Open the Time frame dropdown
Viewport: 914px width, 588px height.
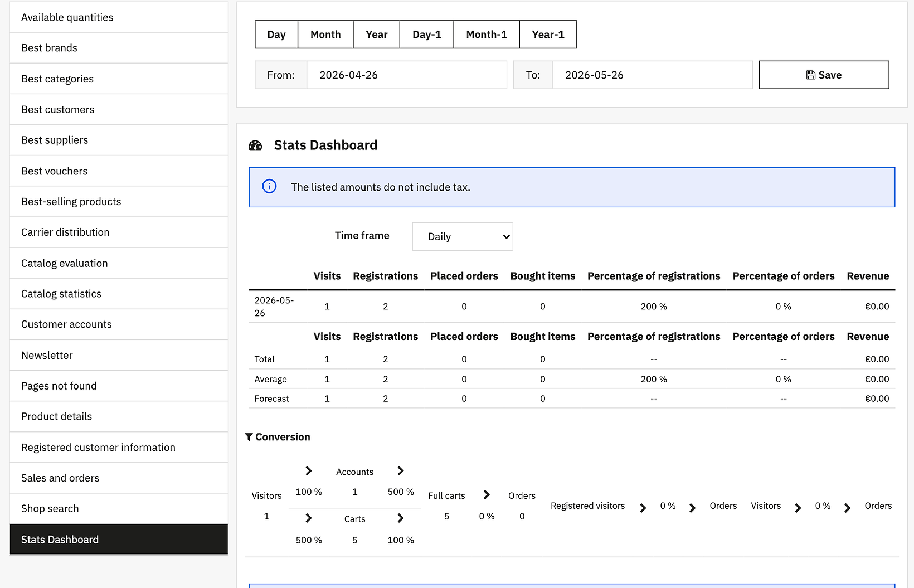[463, 236]
